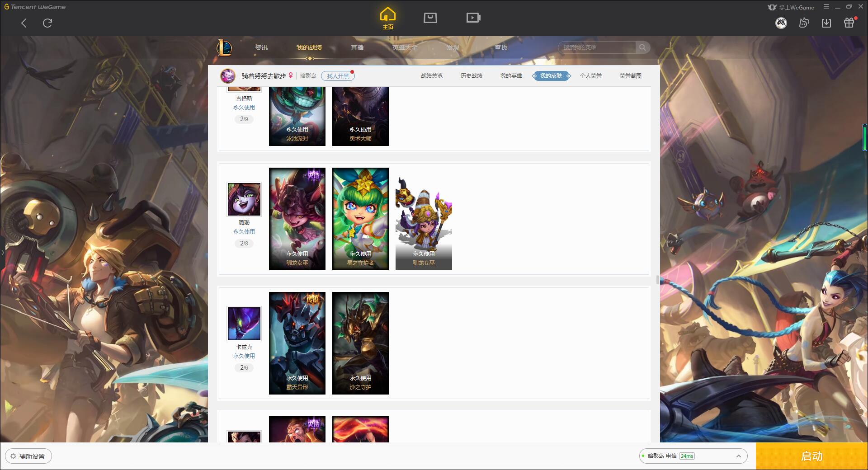The image size is (868, 470).
Task: Open 辅助设置 settings button
Action: (28, 456)
